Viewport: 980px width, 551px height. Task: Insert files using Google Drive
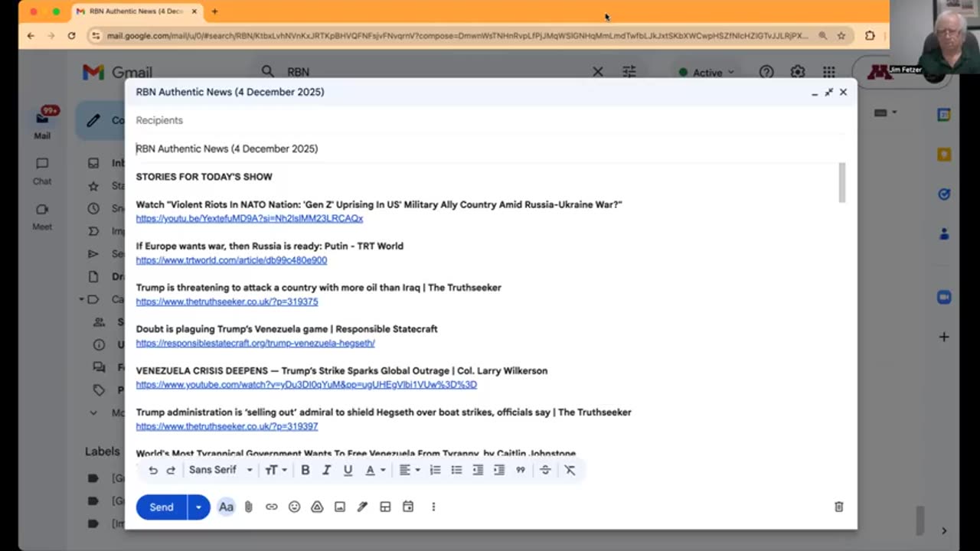click(x=317, y=507)
